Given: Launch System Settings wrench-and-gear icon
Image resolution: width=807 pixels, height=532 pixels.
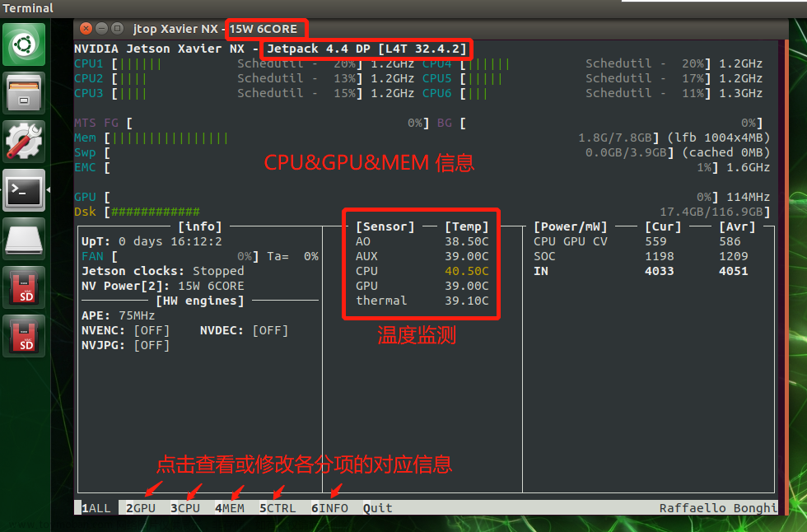Looking at the screenshot, I should [24, 142].
